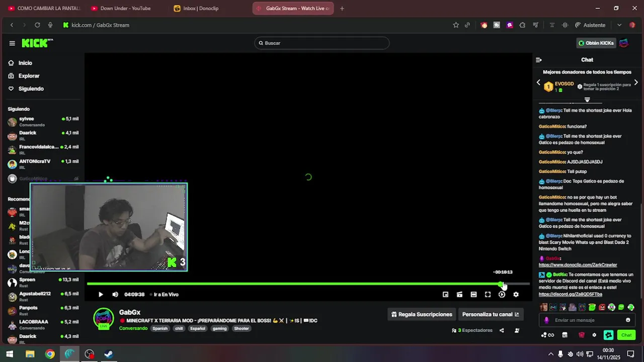Select the gaming tag
The height and width of the screenshot is (362, 644).
(219, 328)
